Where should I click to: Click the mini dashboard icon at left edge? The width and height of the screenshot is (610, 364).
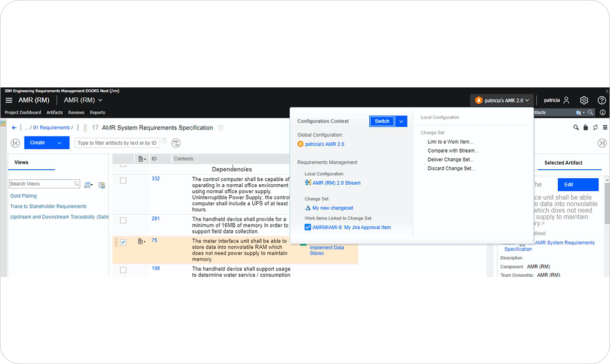pos(3,123)
